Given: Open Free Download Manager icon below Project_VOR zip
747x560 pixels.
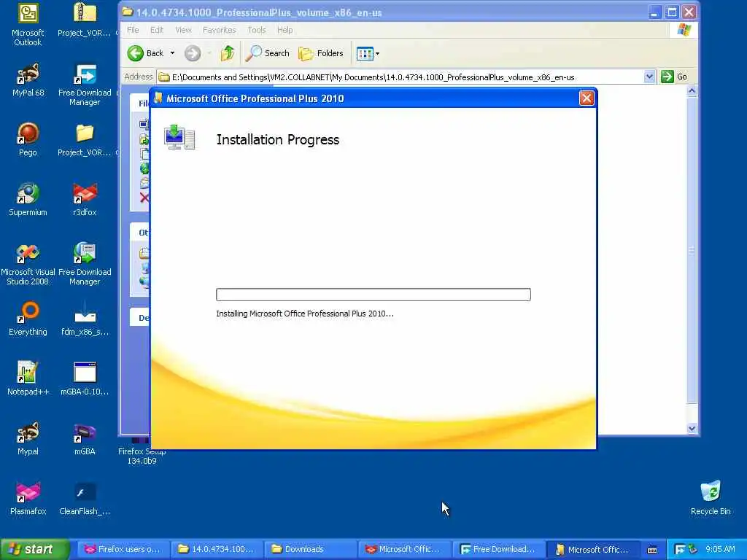Looking at the screenshot, I should pyautogui.click(x=85, y=85).
